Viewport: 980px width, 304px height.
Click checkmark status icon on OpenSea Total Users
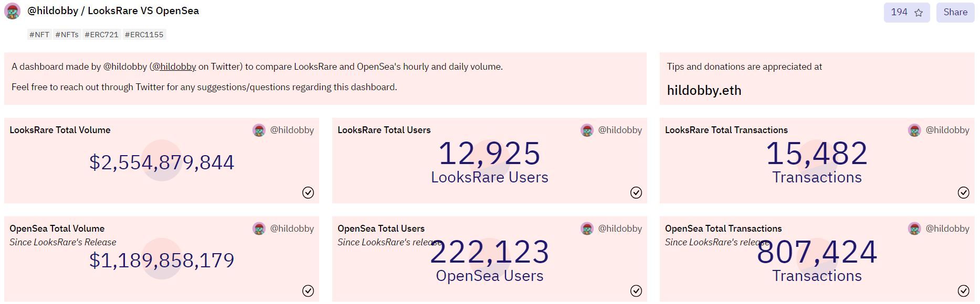636,291
